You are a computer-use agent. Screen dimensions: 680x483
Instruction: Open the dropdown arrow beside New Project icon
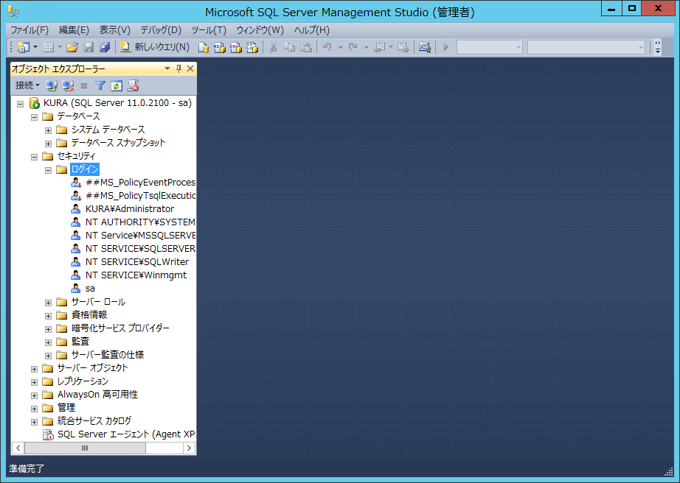35,47
